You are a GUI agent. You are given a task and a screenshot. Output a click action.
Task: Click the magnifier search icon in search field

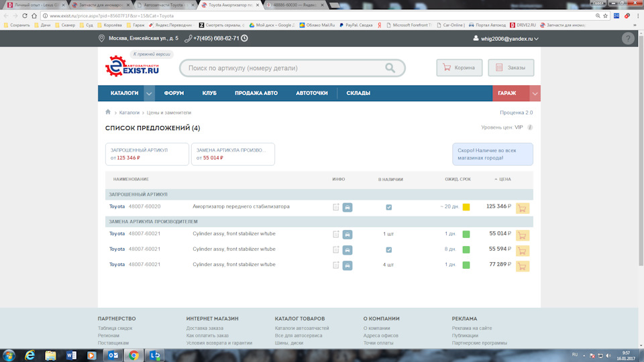click(x=390, y=68)
